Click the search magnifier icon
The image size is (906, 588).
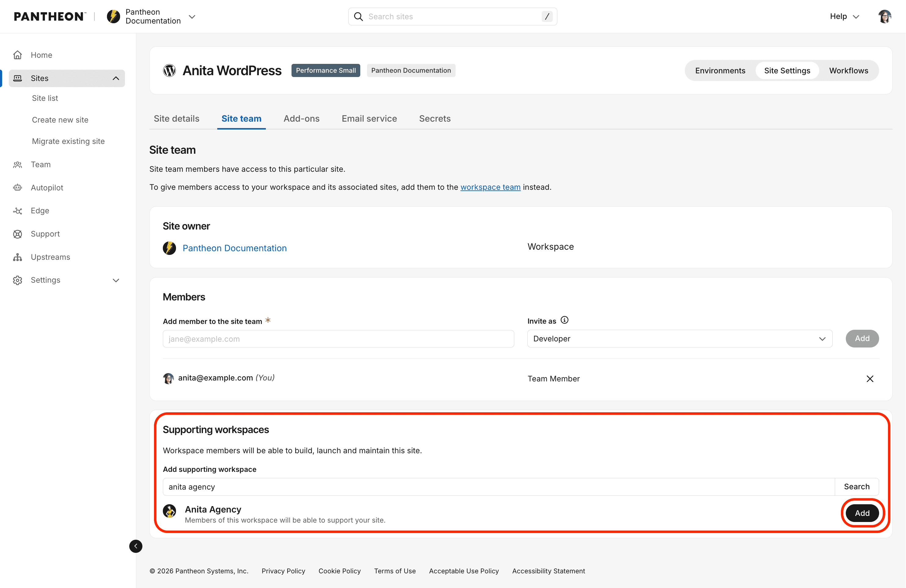pyautogui.click(x=358, y=17)
